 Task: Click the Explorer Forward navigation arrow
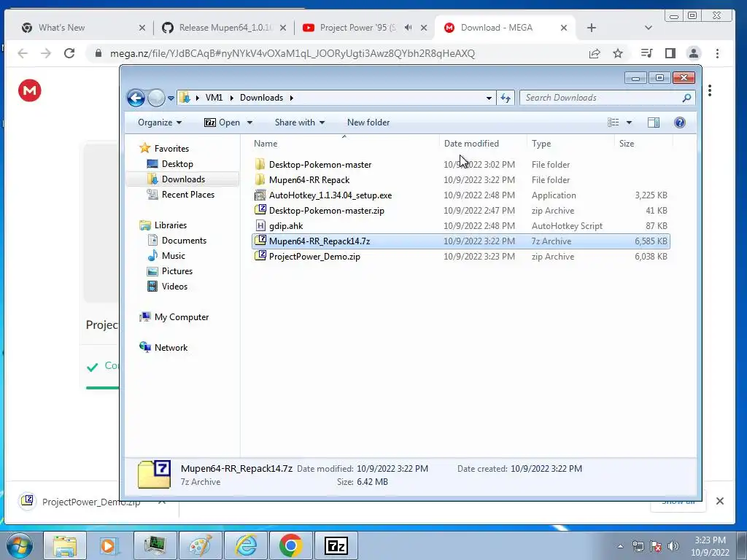[x=156, y=98]
